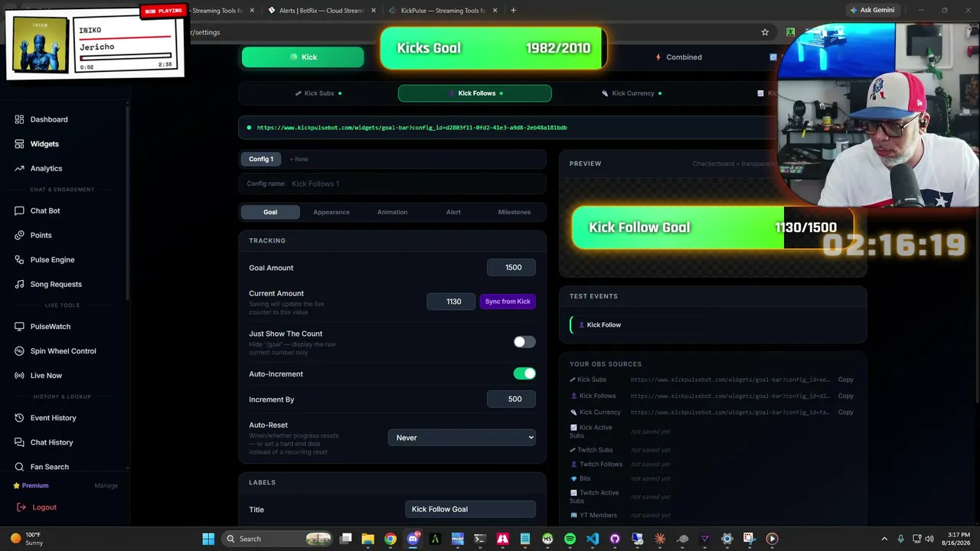
Task: Click the Premium star icon
Action: (x=17, y=486)
